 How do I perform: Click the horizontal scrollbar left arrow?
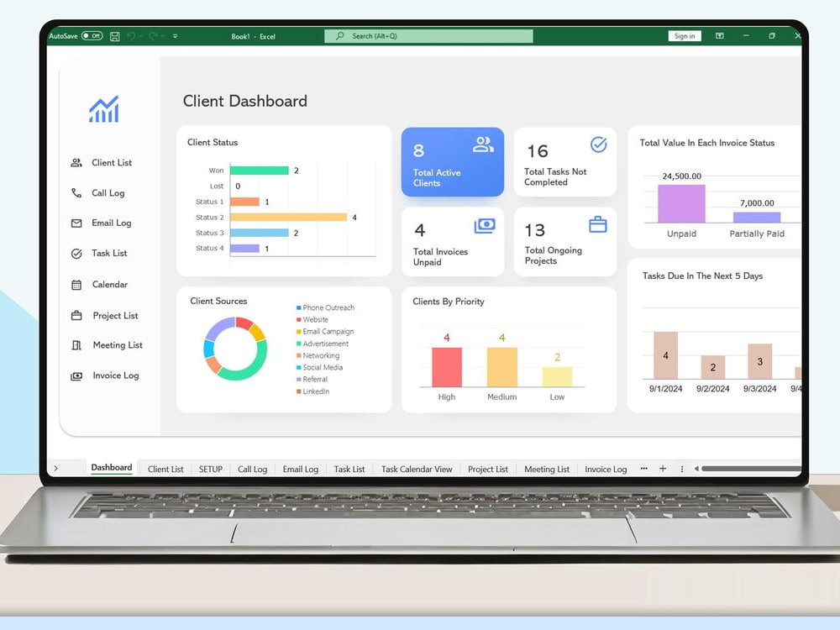[696, 469]
